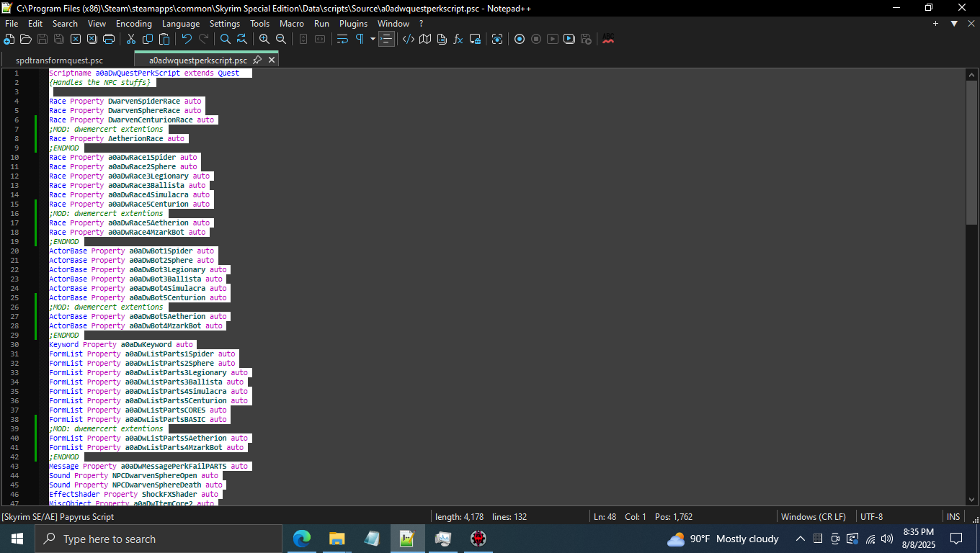Open Folder as Workspace icon
Image resolution: width=980 pixels, height=553 pixels.
[x=475, y=39]
